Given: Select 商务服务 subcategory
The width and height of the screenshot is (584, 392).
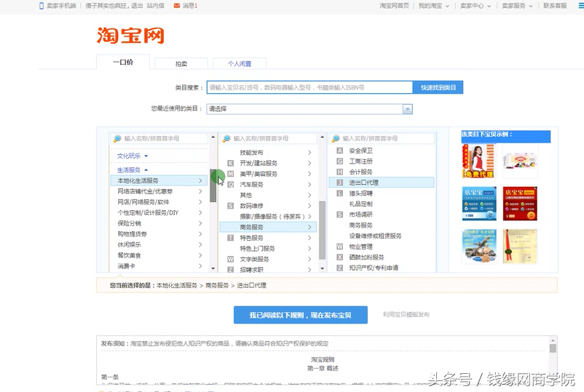Looking at the screenshot, I should [x=268, y=227].
